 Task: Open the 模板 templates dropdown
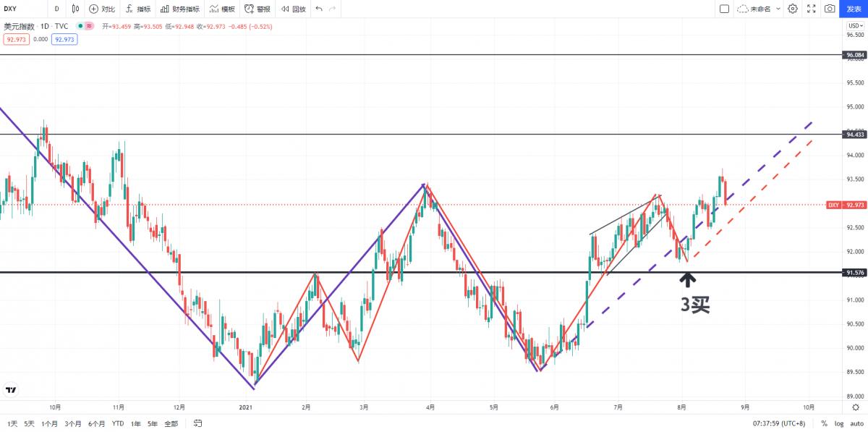223,9
